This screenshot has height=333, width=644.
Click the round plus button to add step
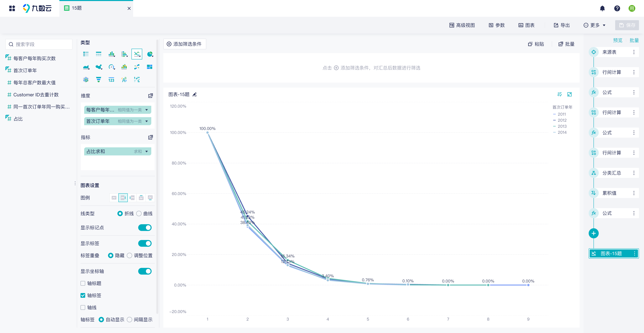click(594, 233)
